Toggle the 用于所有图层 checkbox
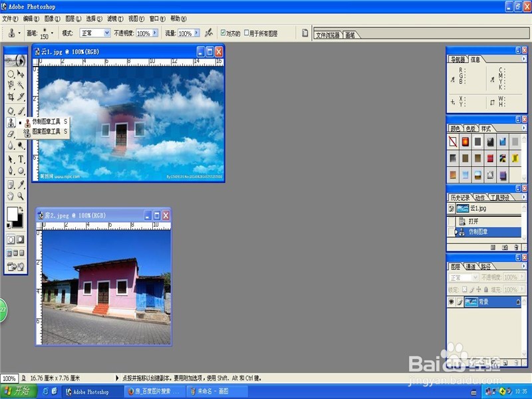 247,33
